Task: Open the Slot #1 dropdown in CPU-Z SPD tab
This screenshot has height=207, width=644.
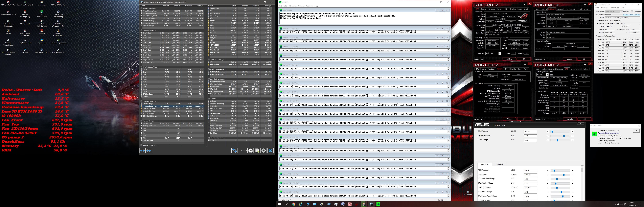Action: 543,75
